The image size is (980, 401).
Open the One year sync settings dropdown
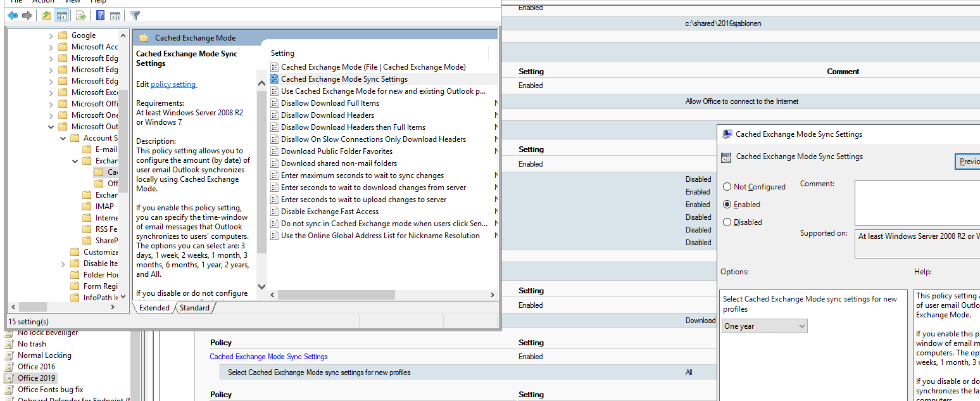click(765, 326)
